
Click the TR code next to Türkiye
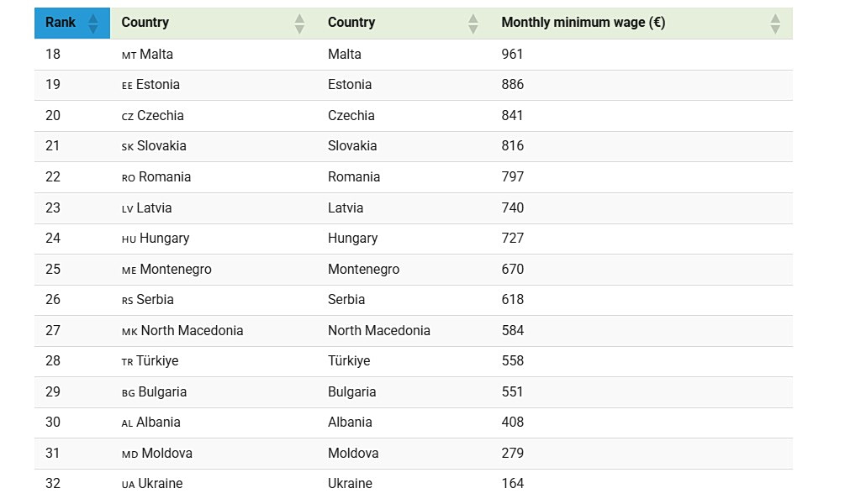pos(128,362)
